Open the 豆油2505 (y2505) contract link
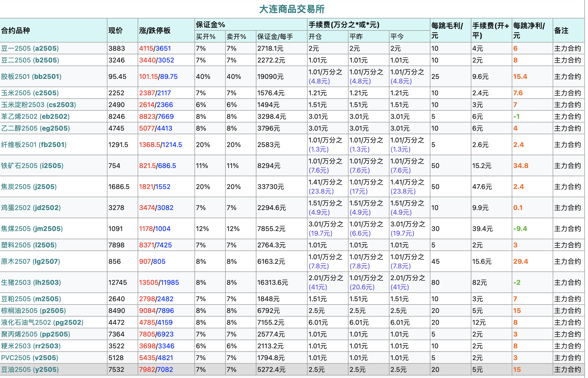 click(30, 370)
